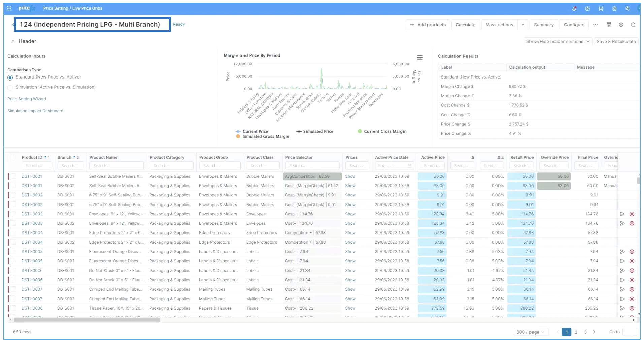Tick the select-all checkbox in the grid header
Viewport: 644px width, 343px height.
pos(13,157)
